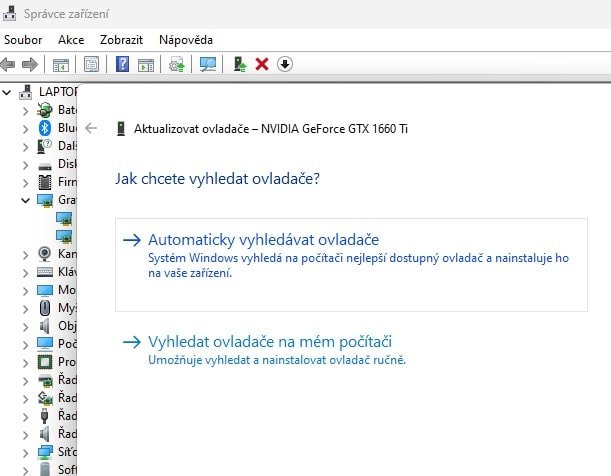Expand the Disk drives category
The image size is (611, 476).
(25, 165)
